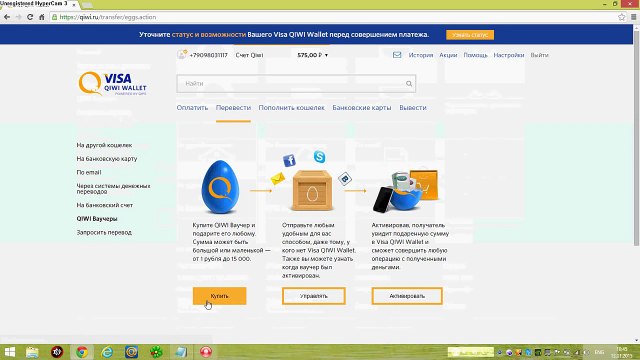640x360 pixels.
Task: Click the orange Узнать статус button
Action: click(x=470, y=35)
